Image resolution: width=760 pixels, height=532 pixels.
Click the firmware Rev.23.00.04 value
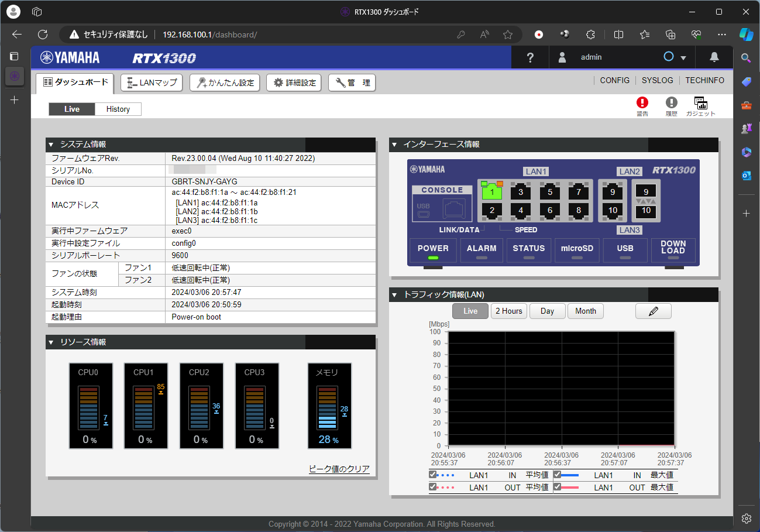tap(243, 159)
